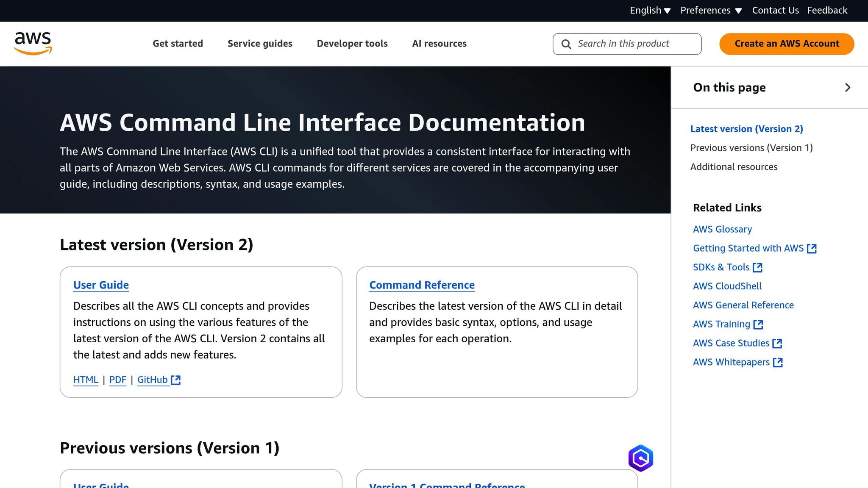The width and height of the screenshot is (868, 488).
Task: Click the Previous versions (Version 1) section heading
Action: 170,449
